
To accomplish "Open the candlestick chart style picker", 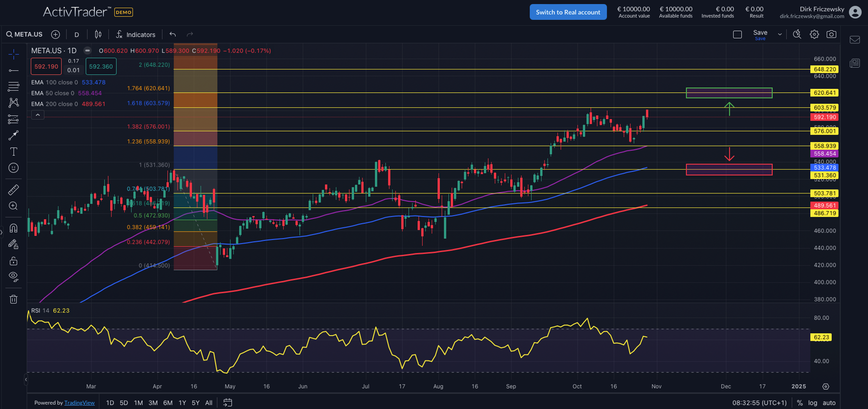I will coord(98,34).
